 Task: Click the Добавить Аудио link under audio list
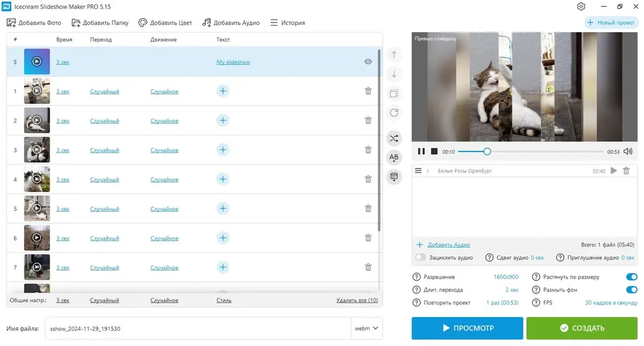coord(449,245)
